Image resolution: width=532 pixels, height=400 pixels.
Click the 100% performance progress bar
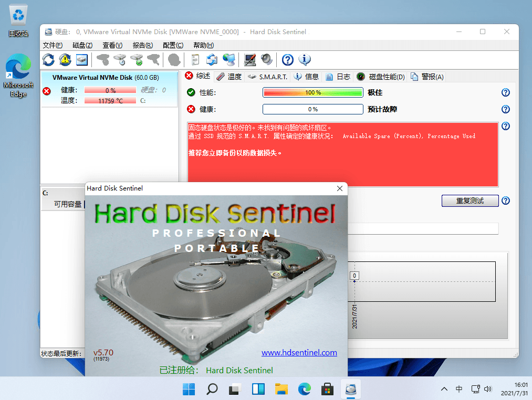[312, 93]
